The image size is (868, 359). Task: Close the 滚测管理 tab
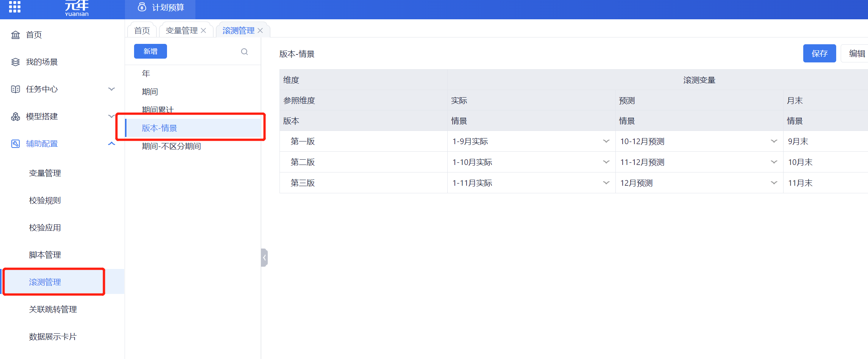click(260, 31)
